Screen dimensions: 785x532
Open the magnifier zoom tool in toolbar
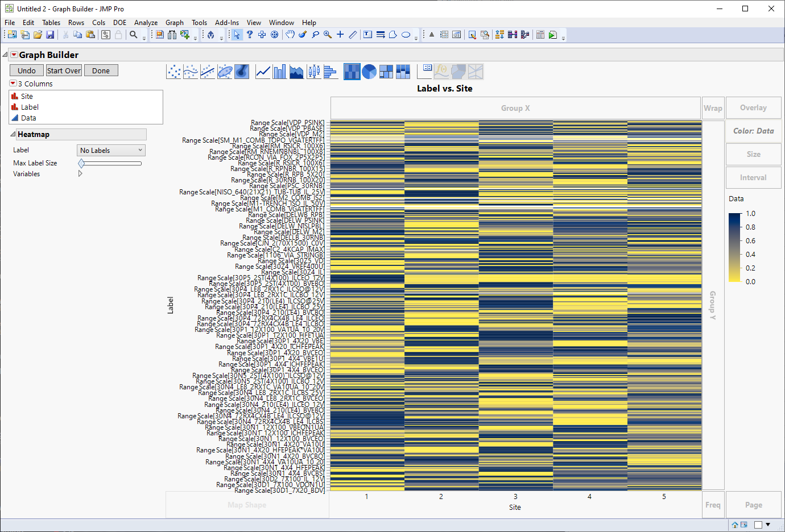327,35
